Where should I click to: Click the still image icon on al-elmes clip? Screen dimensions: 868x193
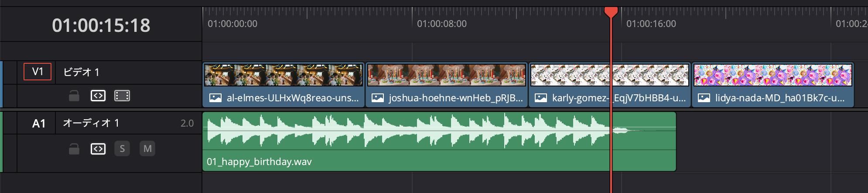(x=215, y=98)
